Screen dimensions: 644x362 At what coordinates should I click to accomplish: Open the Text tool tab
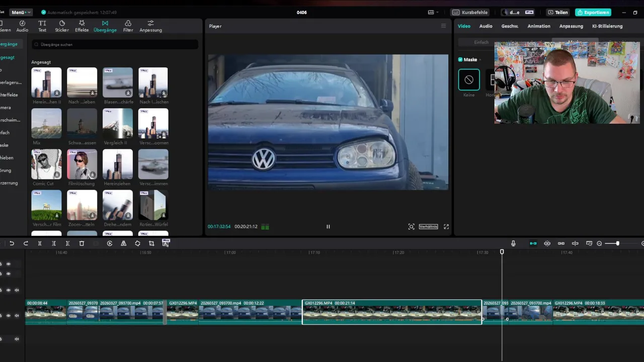coord(42,26)
